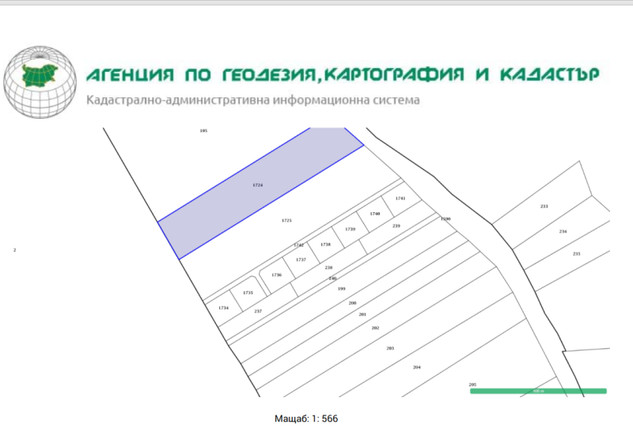Image resolution: width=633 pixels, height=432 pixels.
Task: Click the parcel labeled 1740
Action: click(x=375, y=214)
